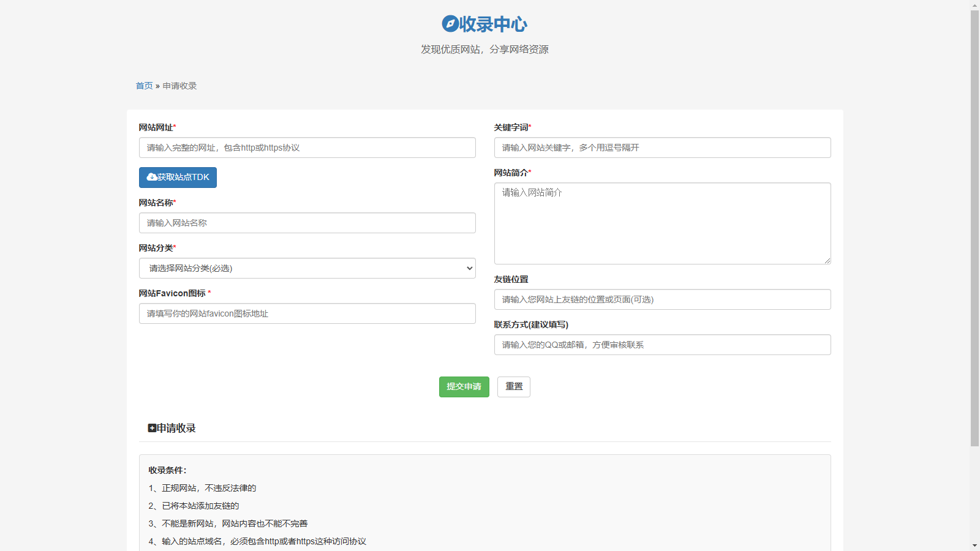Screen dimensions: 980x551
Task: Open the 网站分类 category dropdown
Action: (307, 268)
